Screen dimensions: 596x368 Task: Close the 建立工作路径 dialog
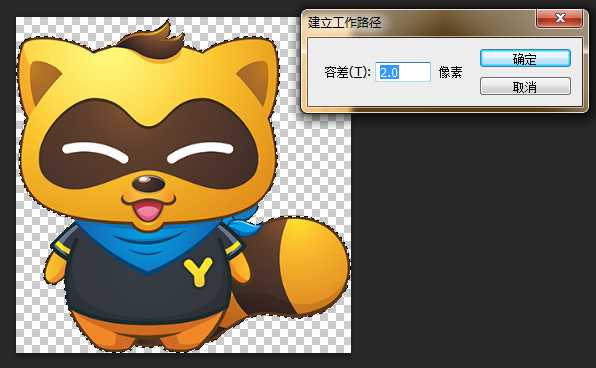coord(560,18)
